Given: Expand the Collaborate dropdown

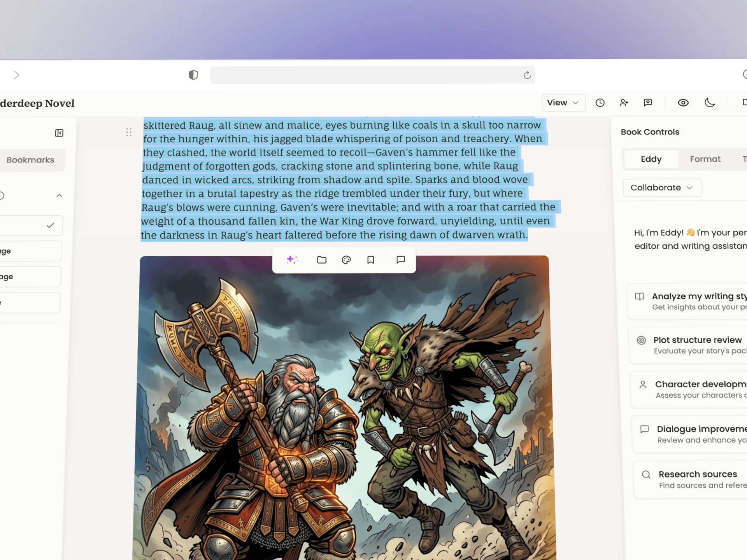Looking at the screenshot, I should (x=662, y=187).
